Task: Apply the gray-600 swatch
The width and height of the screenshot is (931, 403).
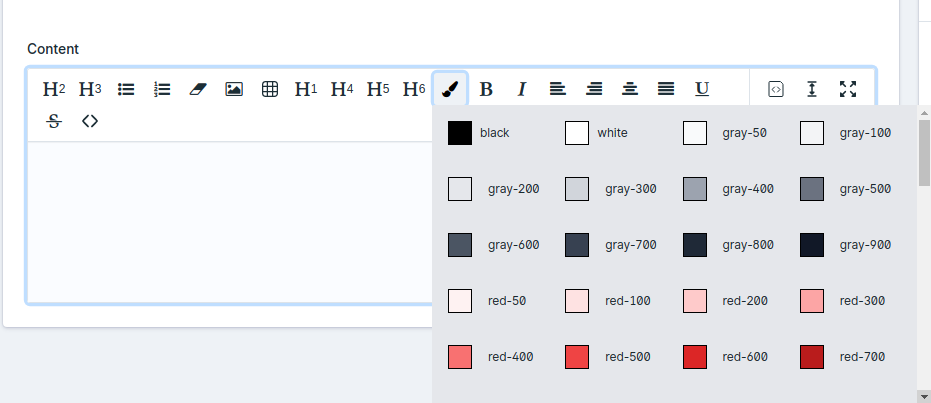Action: pos(460,245)
